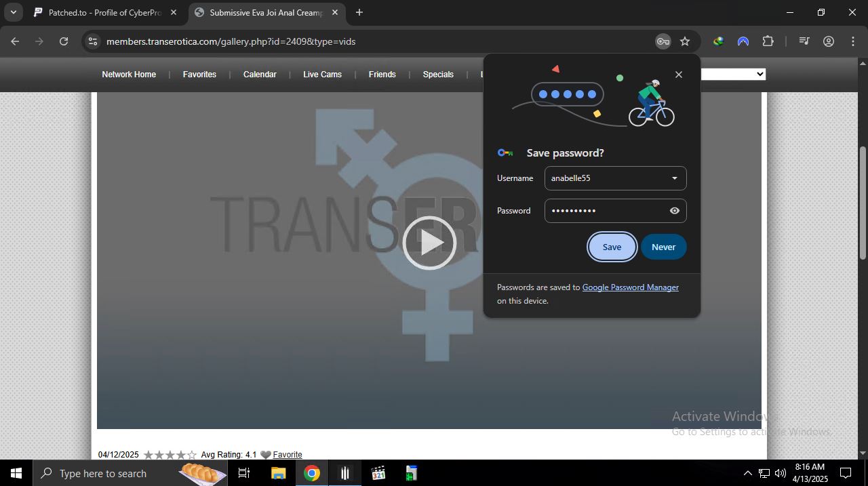This screenshot has height=486, width=868.
Task: Open the password key icon in address bar
Action: click(x=663, y=41)
